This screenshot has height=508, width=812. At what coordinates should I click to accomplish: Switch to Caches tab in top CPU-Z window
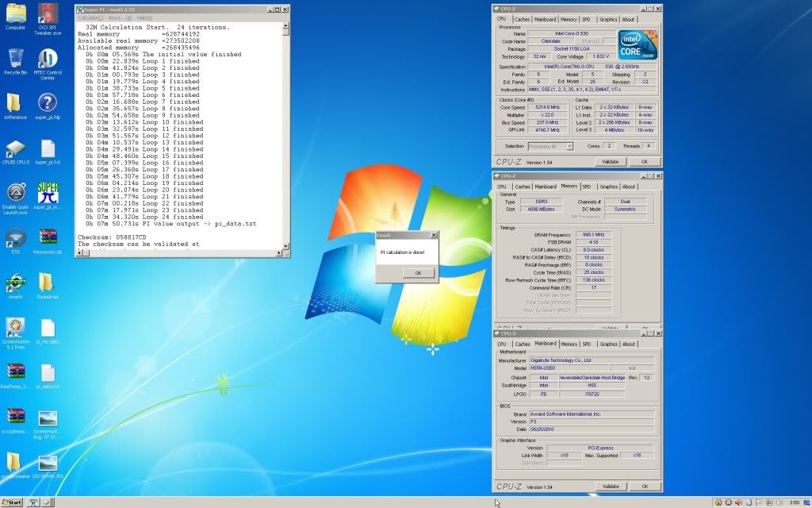click(523, 19)
